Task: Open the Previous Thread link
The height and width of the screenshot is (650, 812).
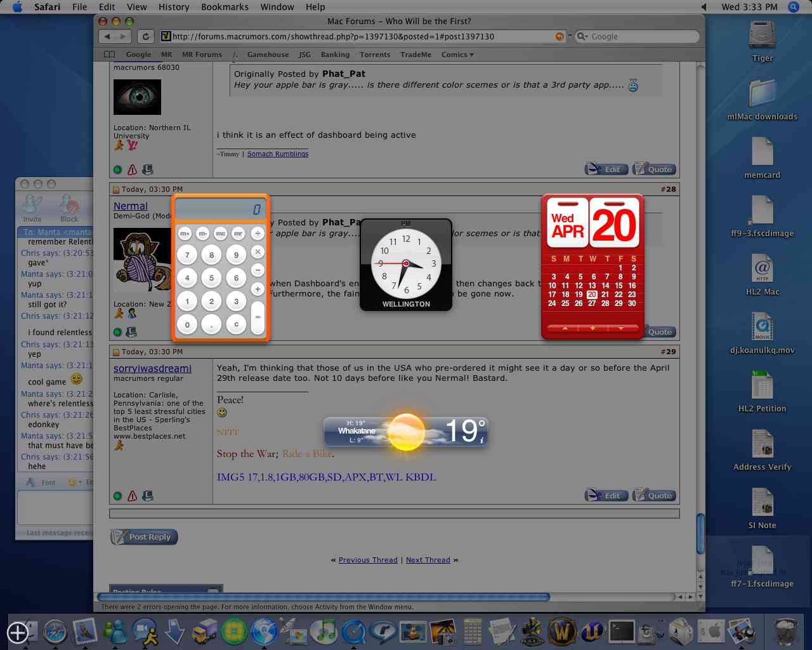Action: (368, 560)
